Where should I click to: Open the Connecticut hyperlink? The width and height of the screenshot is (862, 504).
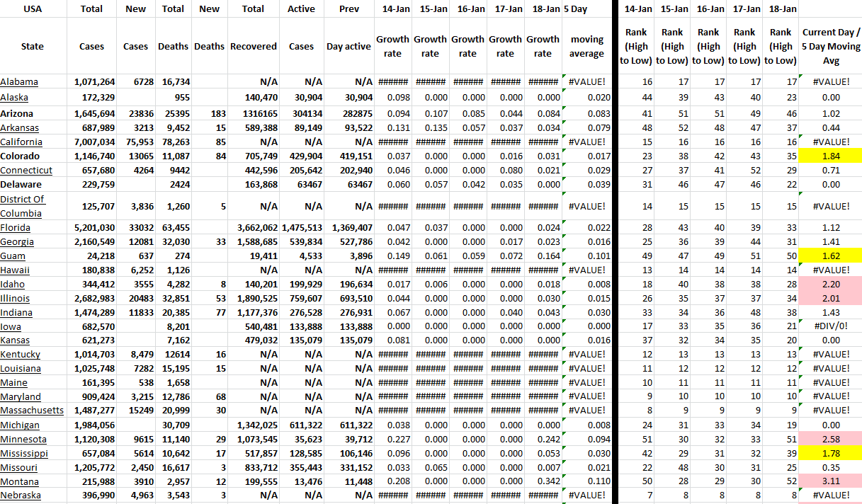(x=26, y=171)
